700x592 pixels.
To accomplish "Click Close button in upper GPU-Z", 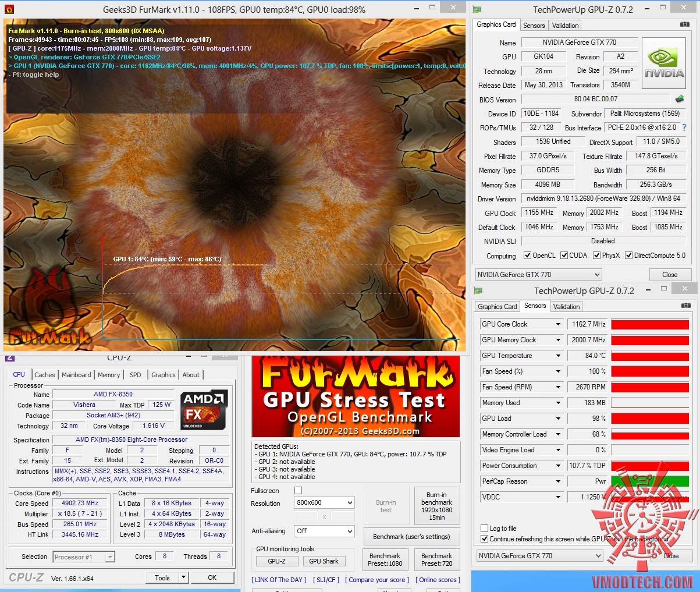I will [670, 275].
